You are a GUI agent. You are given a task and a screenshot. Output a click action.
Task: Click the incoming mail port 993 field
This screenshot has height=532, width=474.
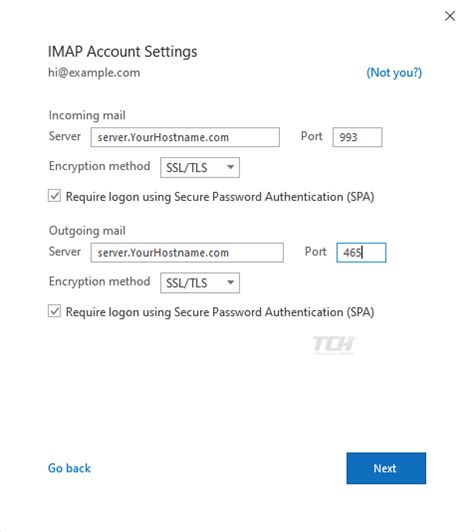(x=357, y=137)
